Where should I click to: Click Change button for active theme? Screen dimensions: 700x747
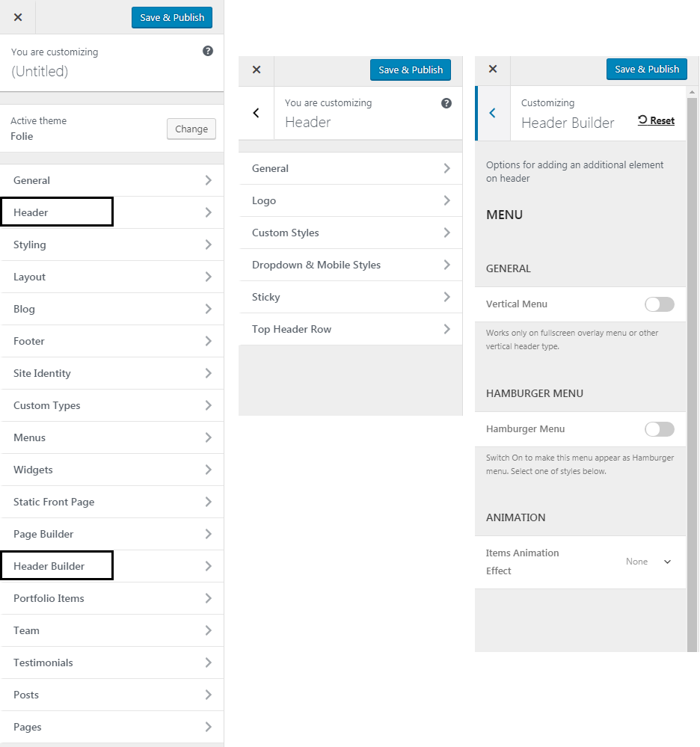(191, 129)
